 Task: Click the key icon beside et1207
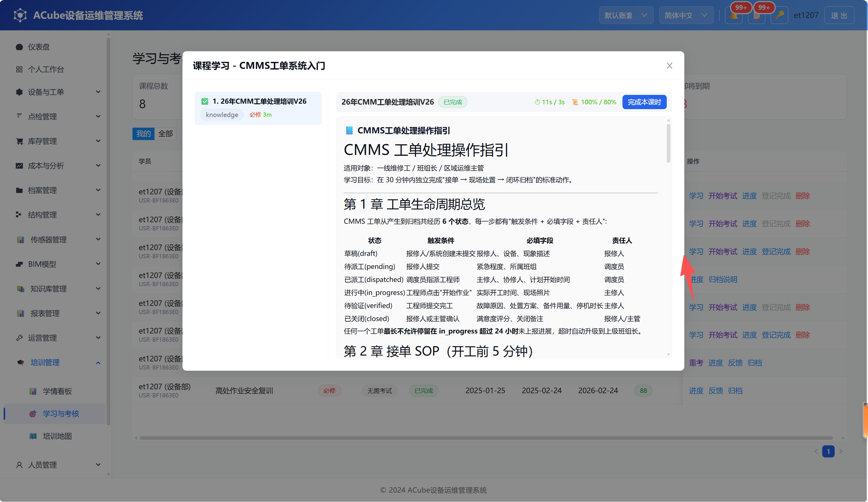[x=779, y=15]
